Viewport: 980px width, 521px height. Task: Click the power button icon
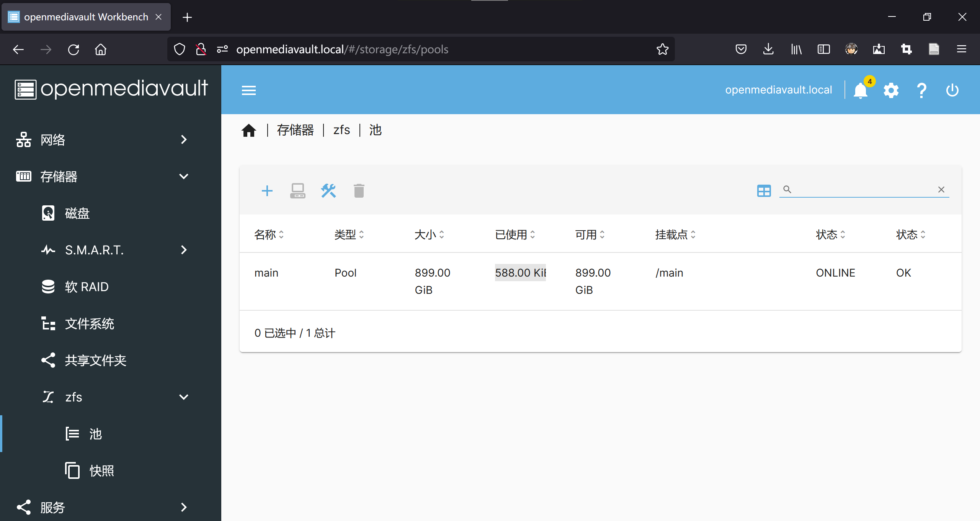tap(952, 91)
